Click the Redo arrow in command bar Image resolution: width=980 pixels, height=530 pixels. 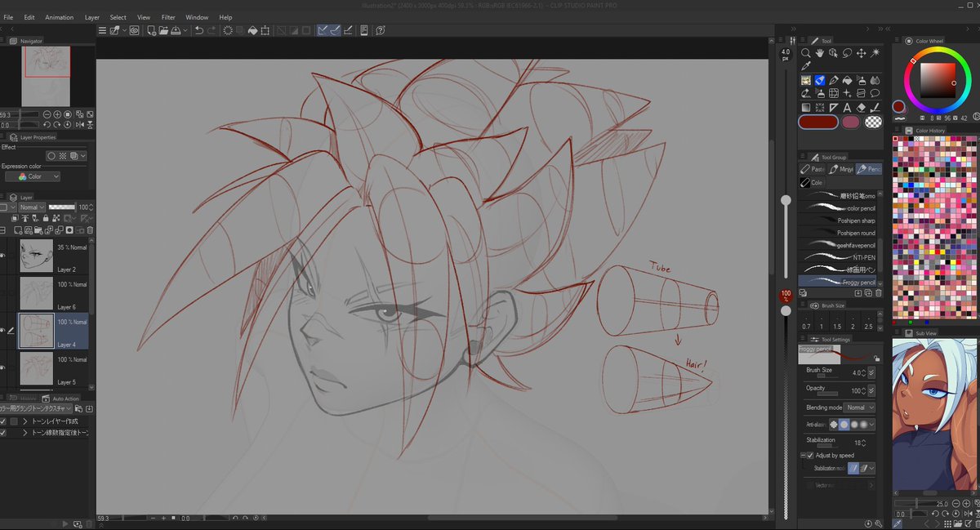pyautogui.click(x=212, y=30)
